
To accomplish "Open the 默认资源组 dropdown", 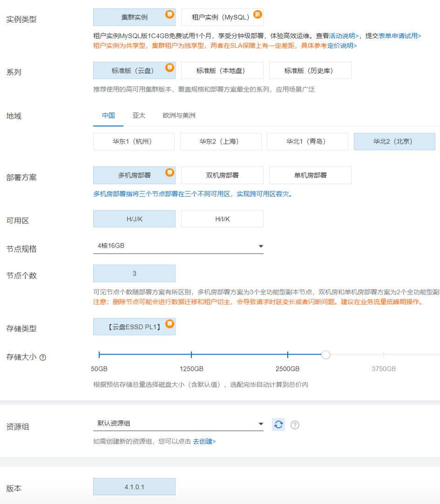I will [x=178, y=424].
